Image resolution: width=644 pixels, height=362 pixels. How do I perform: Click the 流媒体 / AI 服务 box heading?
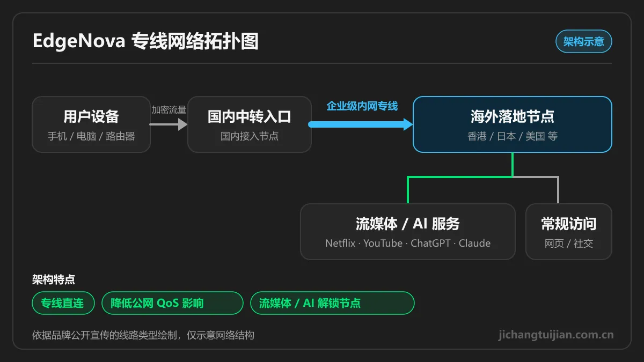[408, 224]
